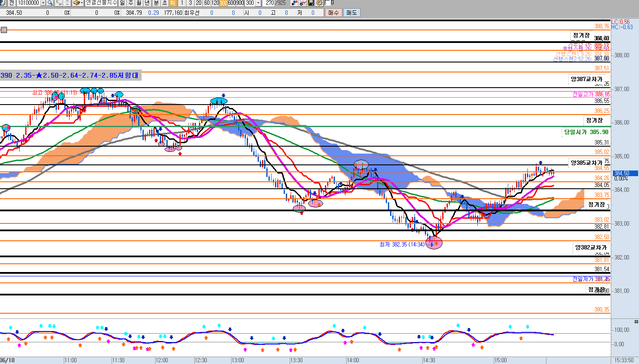Click the 최저 382.35 (14:34) annotation
Image resolution: width=639 pixels, height=364 pixels.
402,245
